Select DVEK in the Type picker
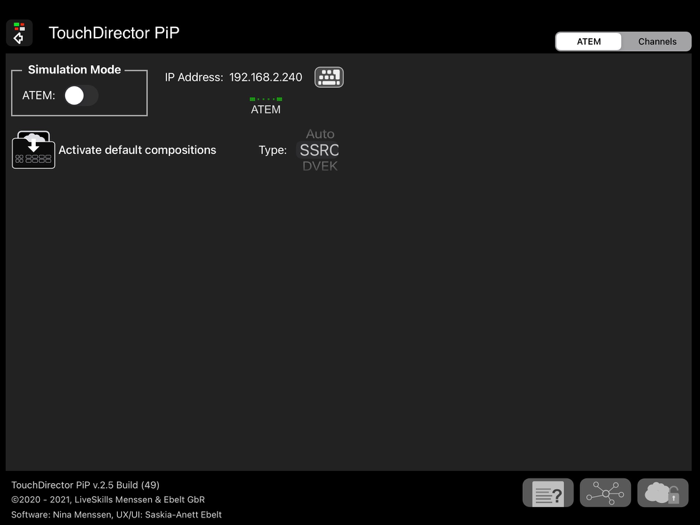 pyautogui.click(x=320, y=166)
